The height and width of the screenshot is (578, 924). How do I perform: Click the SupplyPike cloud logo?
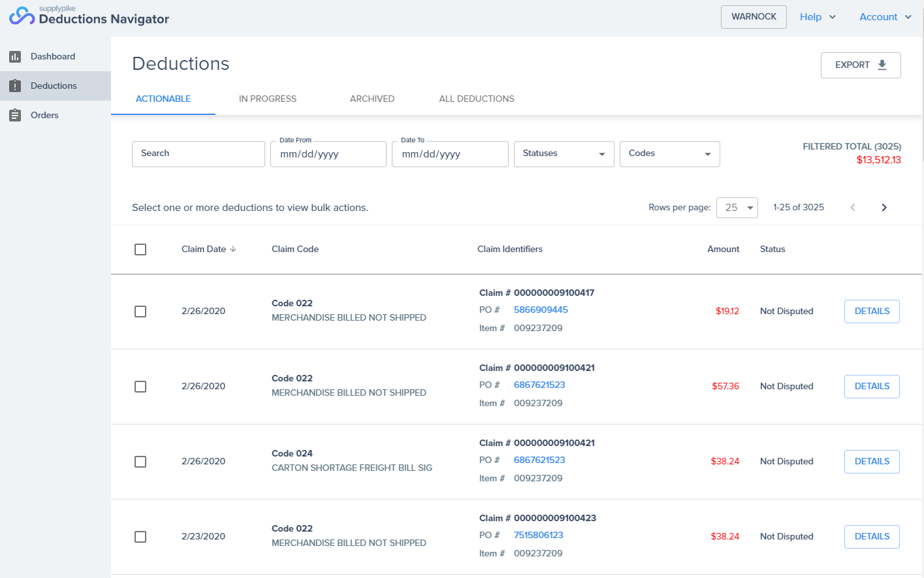point(22,16)
